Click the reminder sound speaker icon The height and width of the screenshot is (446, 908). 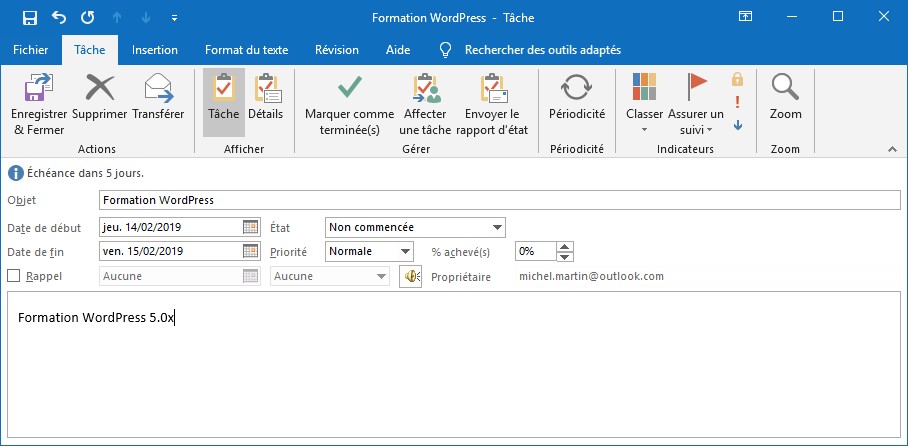tap(410, 277)
